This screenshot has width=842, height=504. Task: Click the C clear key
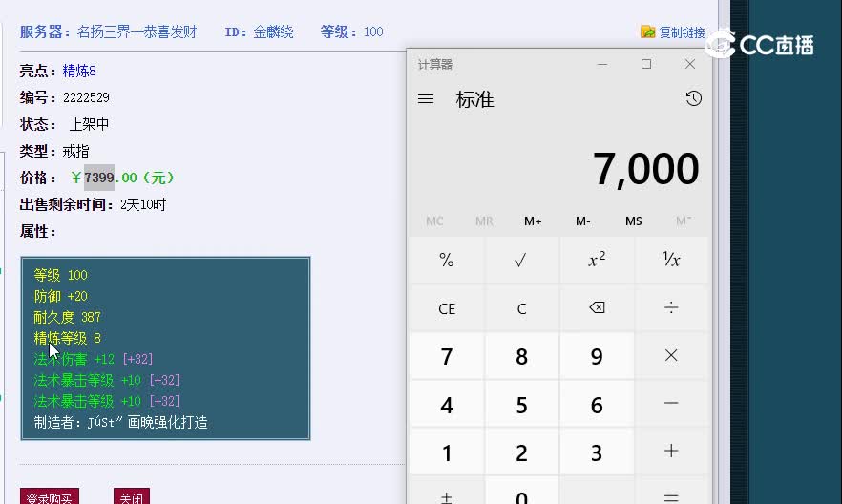521,308
